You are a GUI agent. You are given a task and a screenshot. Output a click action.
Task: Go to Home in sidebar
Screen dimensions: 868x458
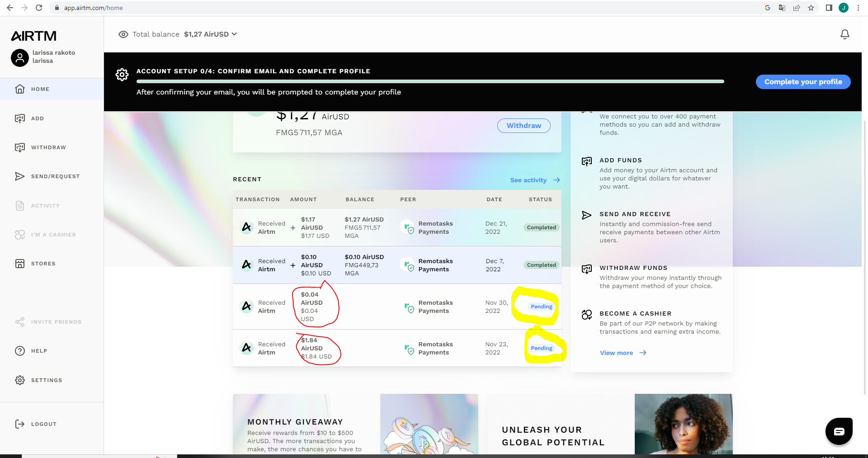point(52,89)
